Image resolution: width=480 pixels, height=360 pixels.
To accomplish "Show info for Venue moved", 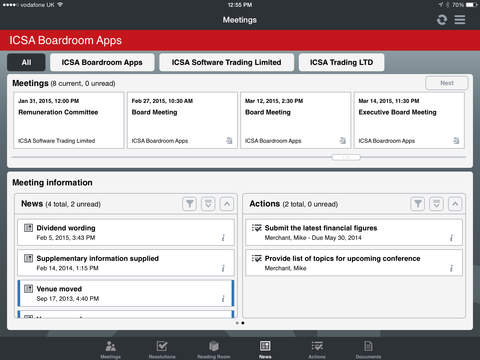I will tap(223, 298).
